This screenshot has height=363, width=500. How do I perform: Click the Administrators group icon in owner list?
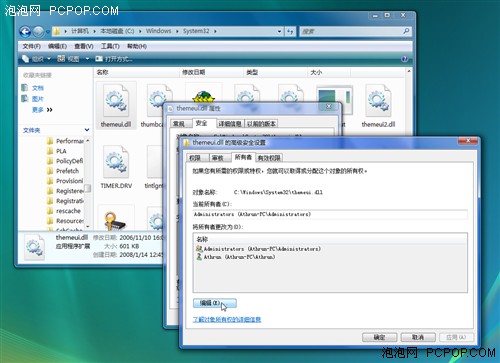(199, 249)
